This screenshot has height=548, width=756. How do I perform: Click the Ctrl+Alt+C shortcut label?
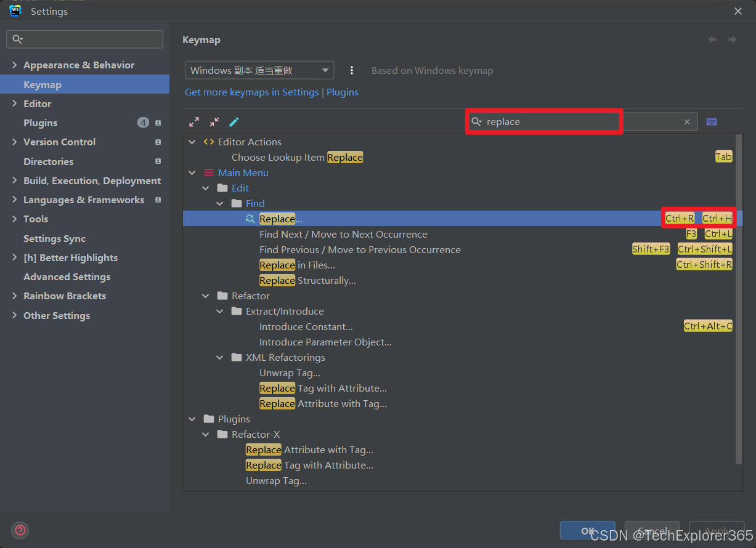pos(708,326)
